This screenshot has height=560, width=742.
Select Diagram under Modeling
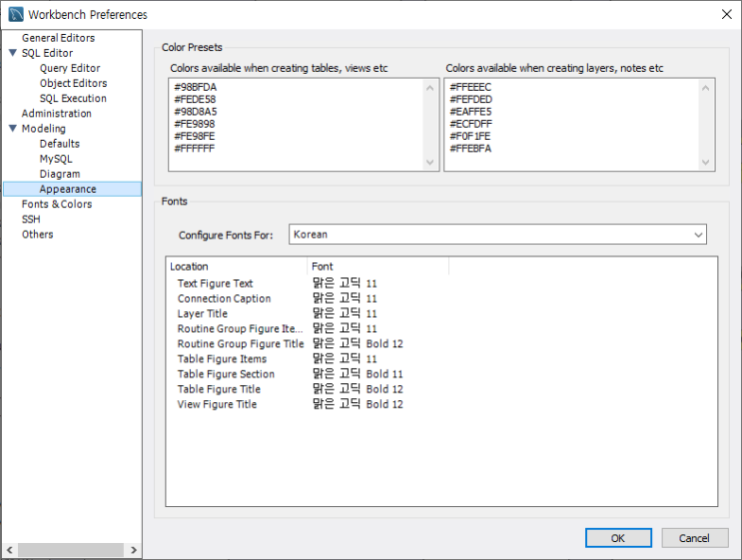[60, 174]
